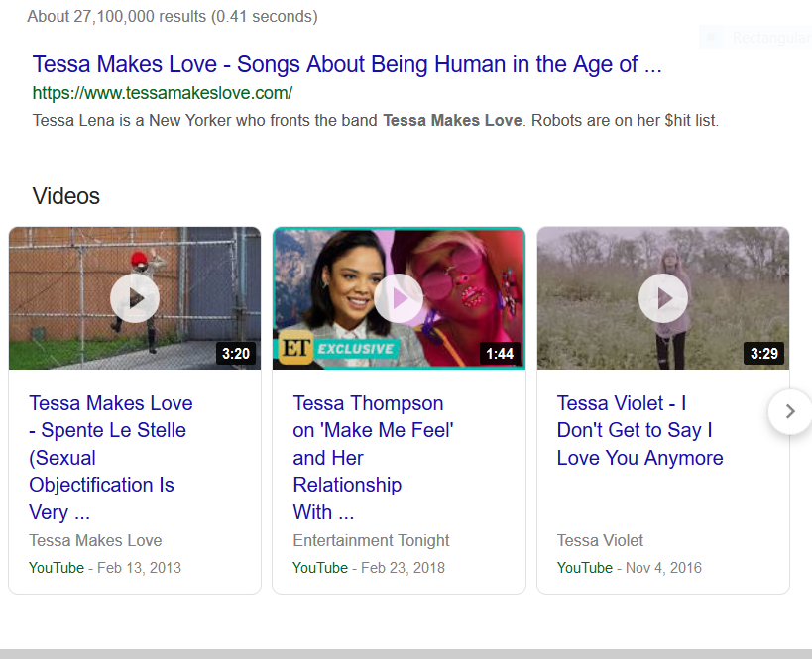
Task: Open Tessa Thompson 'Make Me Feel' title link
Action: (x=373, y=458)
